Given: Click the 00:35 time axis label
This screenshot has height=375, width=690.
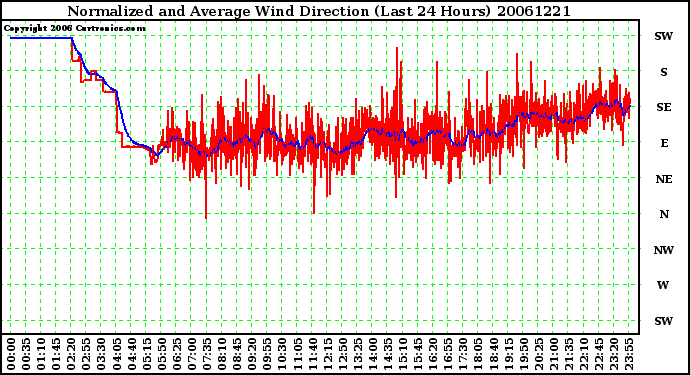Looking at the screenshot, I should 26,354.
